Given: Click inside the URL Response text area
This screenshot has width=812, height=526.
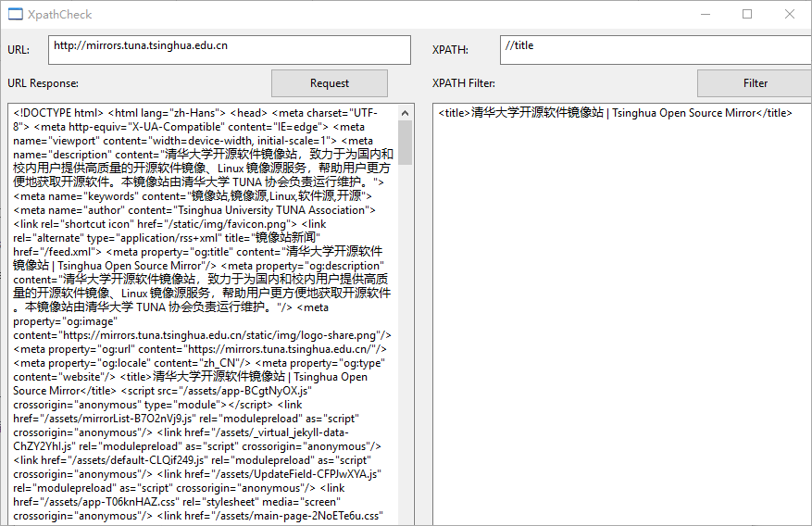Looking at the screenshot, I should (204, 314).
